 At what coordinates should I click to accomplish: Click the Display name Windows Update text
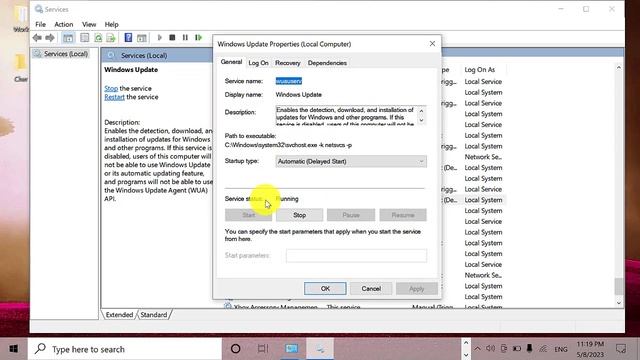[298, 95]
